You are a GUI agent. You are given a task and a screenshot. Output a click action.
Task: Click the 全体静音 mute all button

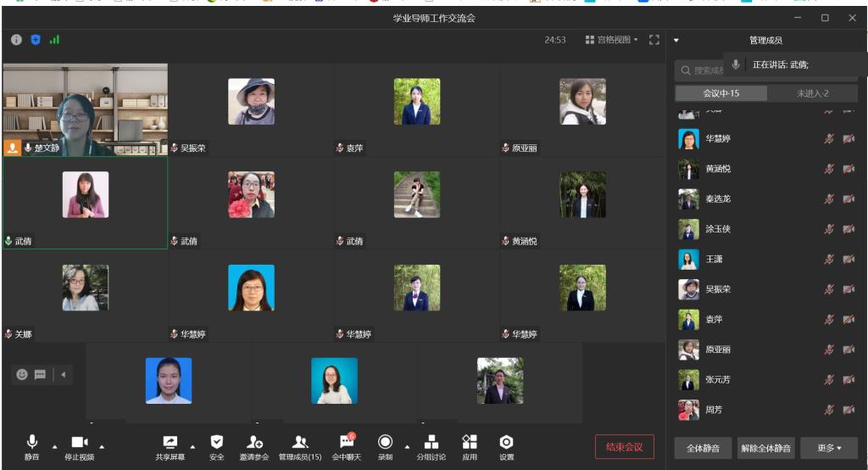click(702, 448)
